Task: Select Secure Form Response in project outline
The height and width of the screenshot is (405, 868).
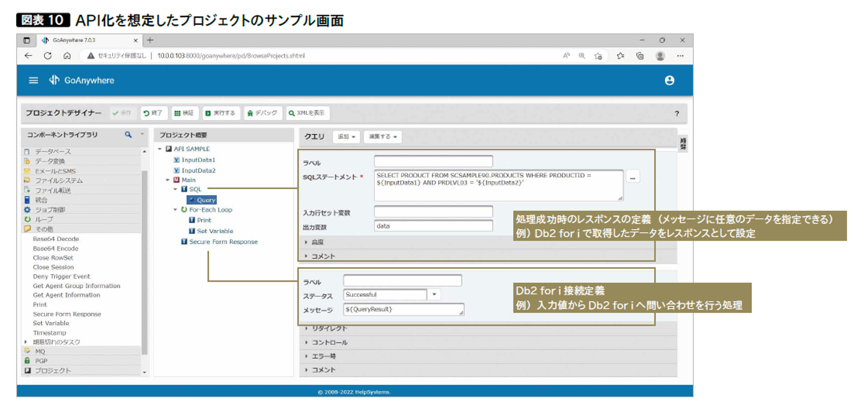Action: click(223, 242)
